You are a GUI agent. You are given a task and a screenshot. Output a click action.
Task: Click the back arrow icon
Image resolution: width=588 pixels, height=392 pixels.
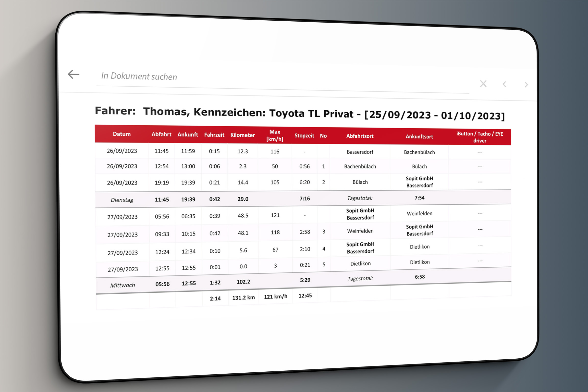[x=73, y=74]
